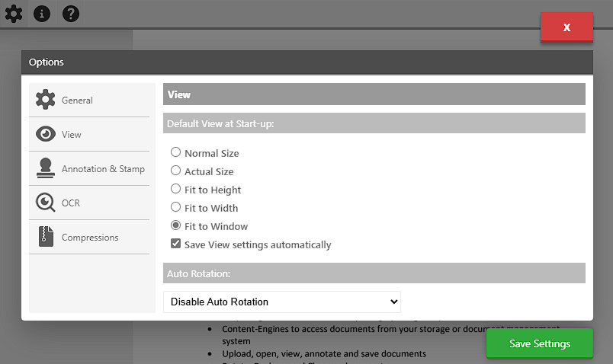613x364 pixels.
Task: Close the Options dialog with red X
Action: point(566,27)
